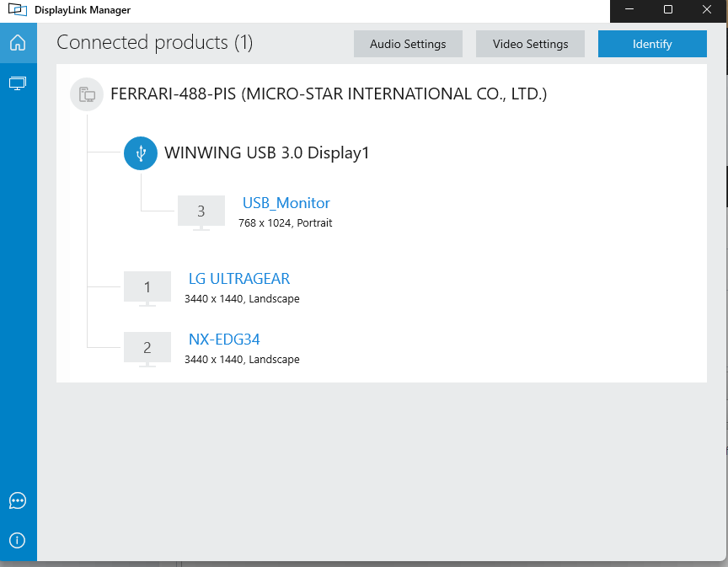Viewport: 728px width, 567px height.
Task: Maximize the DisplayLink Manager window
Action: pyautogui.click(x=668, y=9)
